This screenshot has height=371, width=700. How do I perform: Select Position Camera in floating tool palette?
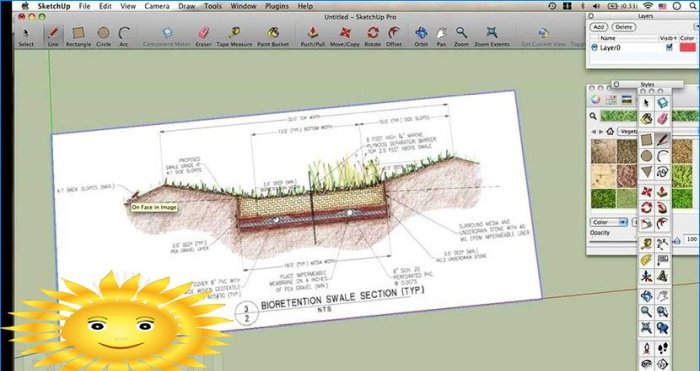pyautogui.click(x=646, y=348)
